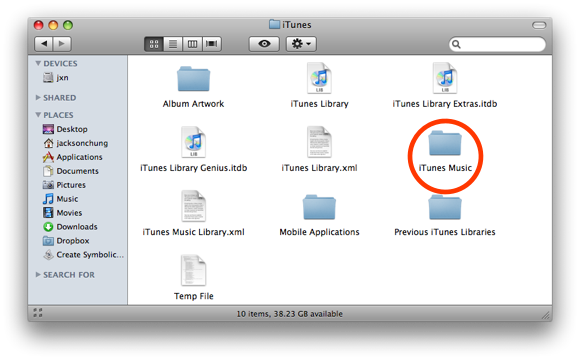
Task: Go forward with the right arrow button
Action: point(62,44)
